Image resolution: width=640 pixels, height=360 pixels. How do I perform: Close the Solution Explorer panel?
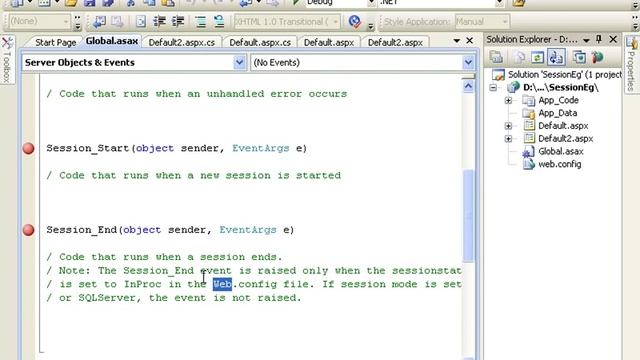613,39
